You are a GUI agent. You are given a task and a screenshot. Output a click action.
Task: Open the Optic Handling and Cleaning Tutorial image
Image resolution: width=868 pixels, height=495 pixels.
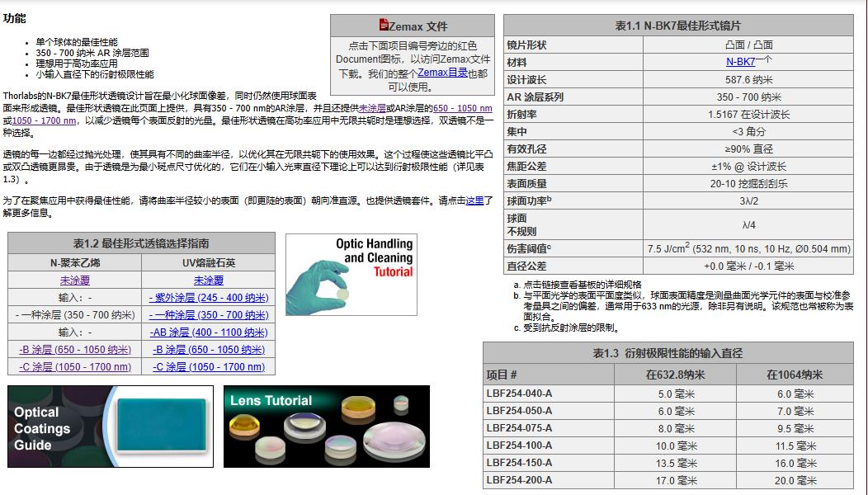coord(351,275)
